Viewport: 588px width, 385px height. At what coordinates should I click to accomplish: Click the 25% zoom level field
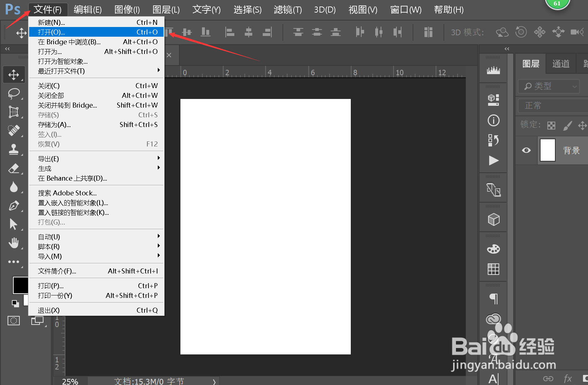pos(70,381)
